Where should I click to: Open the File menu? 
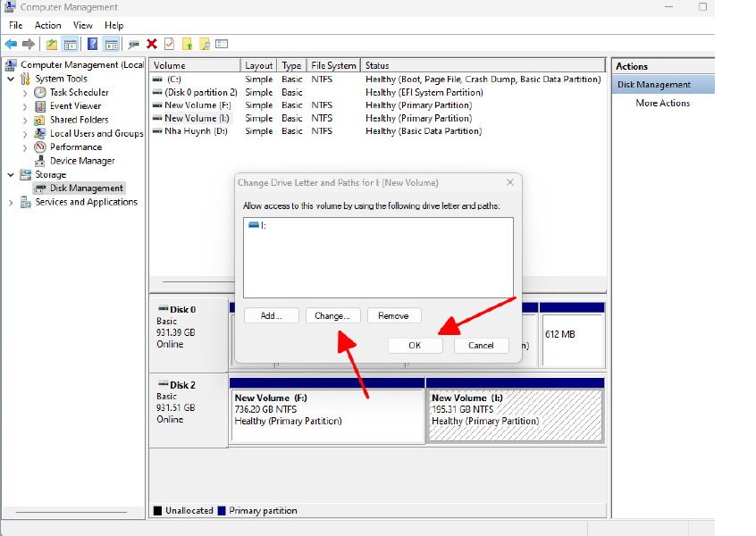[16, 26]
